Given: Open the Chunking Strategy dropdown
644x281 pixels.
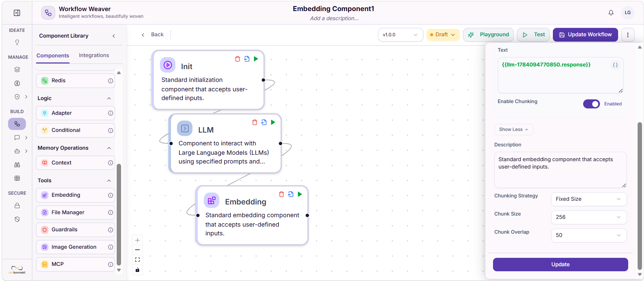Looking at the screenshot, I should (x=589, y=199).
